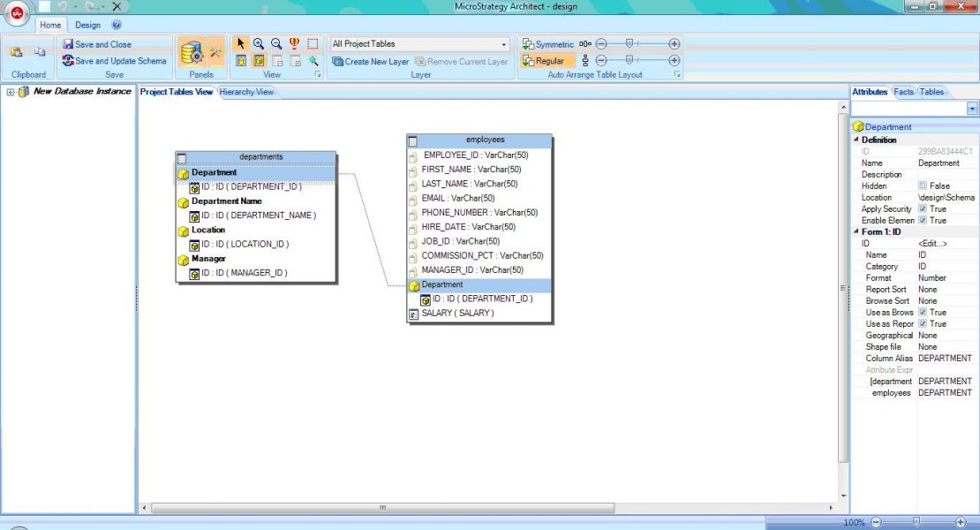
Task: Toggle the Apply Security checkbox
Action: (923, 208)
